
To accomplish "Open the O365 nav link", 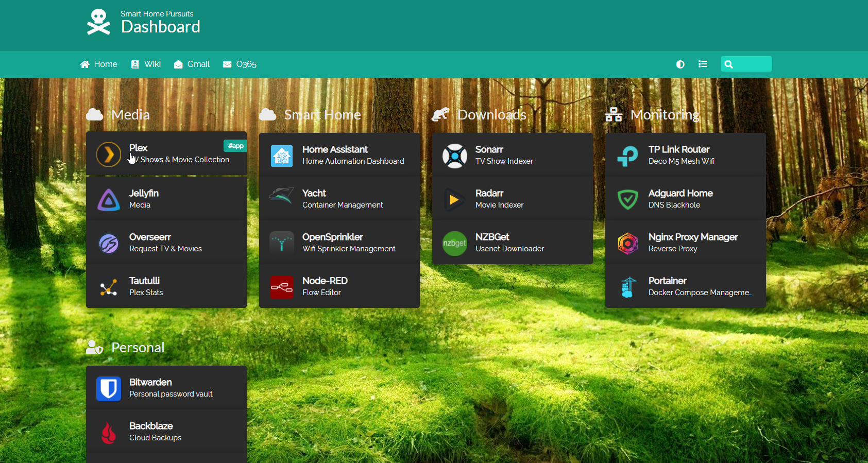I will (x=240, y=64).
